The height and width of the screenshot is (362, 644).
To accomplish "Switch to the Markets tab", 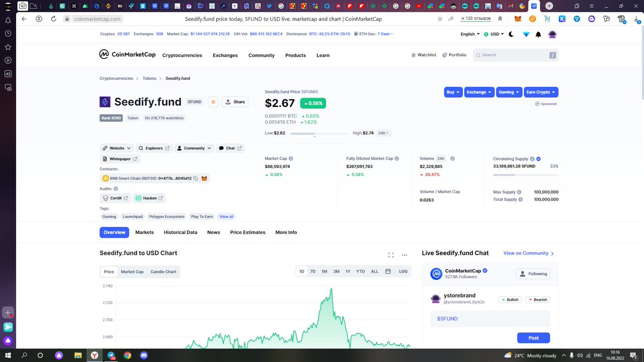I will pos(144,232).
